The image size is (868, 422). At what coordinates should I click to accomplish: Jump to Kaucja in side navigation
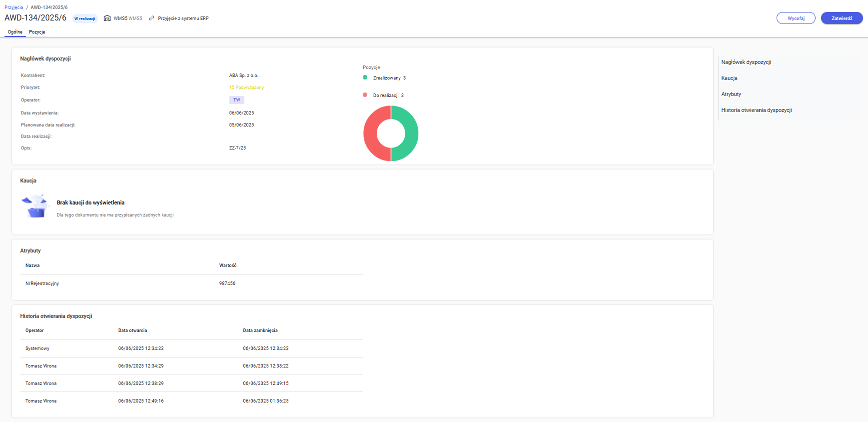[729, 78]
